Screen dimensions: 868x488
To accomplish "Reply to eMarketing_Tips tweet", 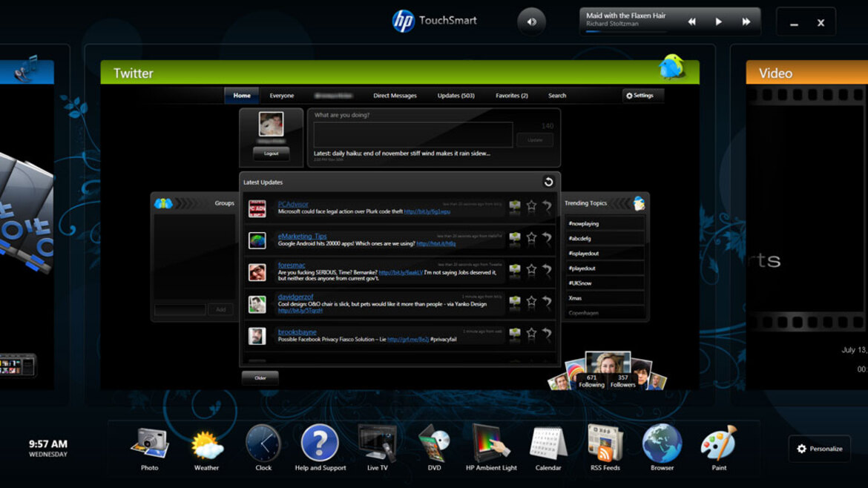I will 515,239.
